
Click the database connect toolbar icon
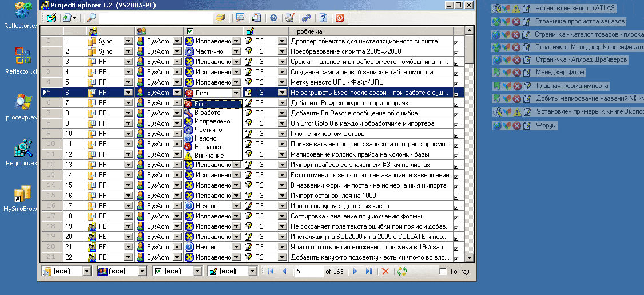[x=51, y=18]
